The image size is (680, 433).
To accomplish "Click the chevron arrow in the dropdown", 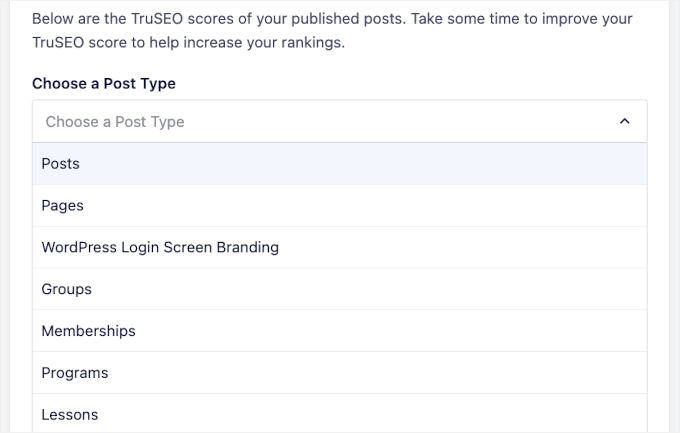I will [x=625, y=122].
